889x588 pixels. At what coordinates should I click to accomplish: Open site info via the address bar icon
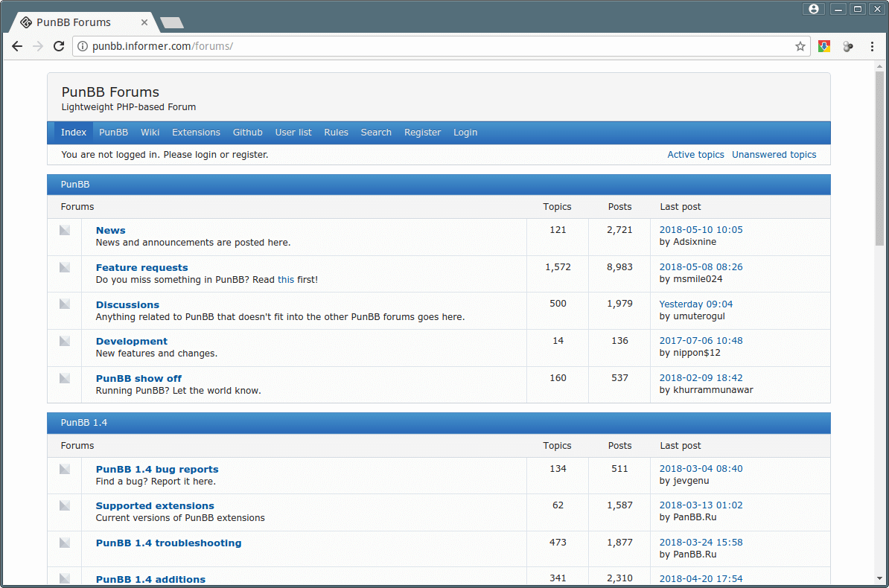[x=82, y=45]
